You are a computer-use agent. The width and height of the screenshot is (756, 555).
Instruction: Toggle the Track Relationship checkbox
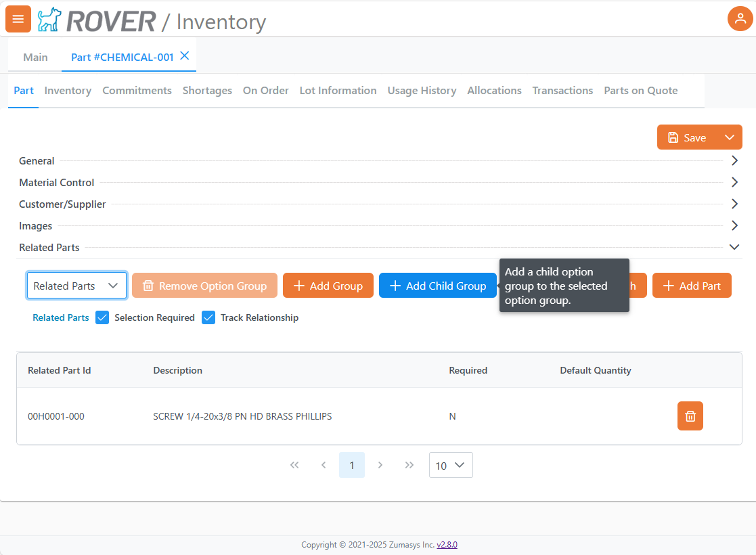coord(208,317)
